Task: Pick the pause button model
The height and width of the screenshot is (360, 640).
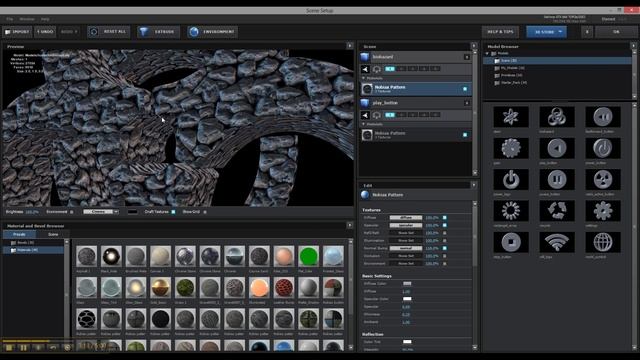Action: coord(557,180)
